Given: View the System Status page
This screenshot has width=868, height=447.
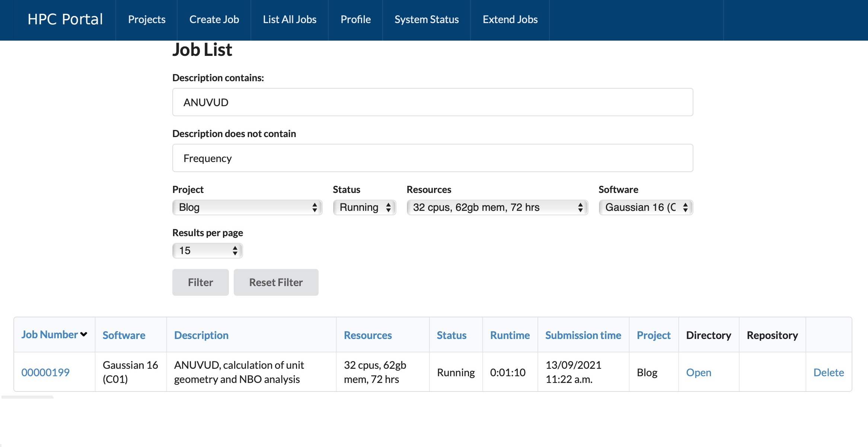Looking at the screenshot, I should tap(427, 19).
